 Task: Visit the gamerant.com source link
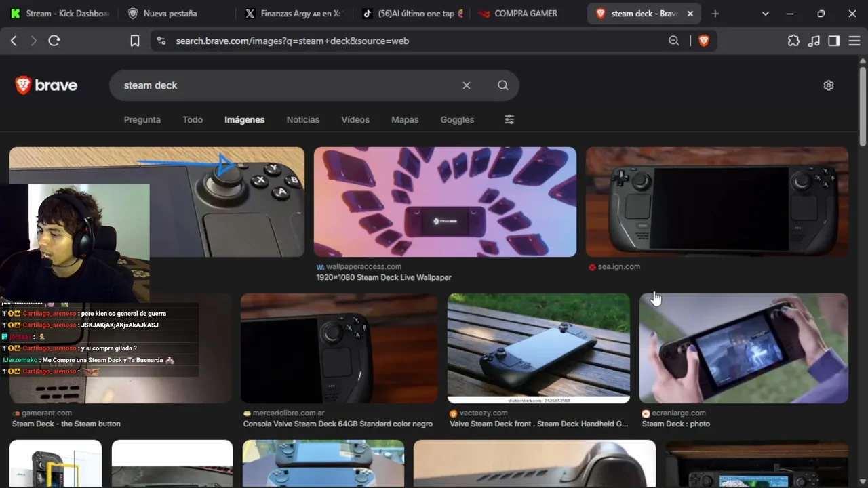(x=47, y=413)
